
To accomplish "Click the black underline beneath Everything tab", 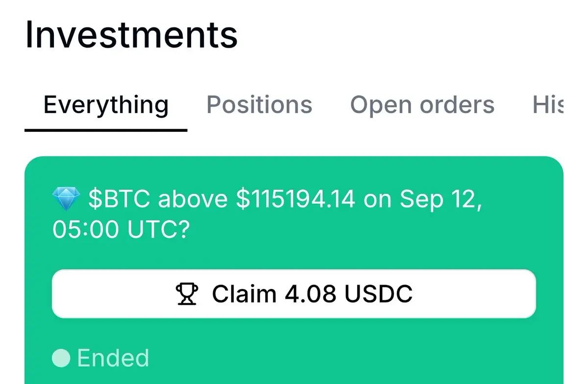I will point(106,130).
